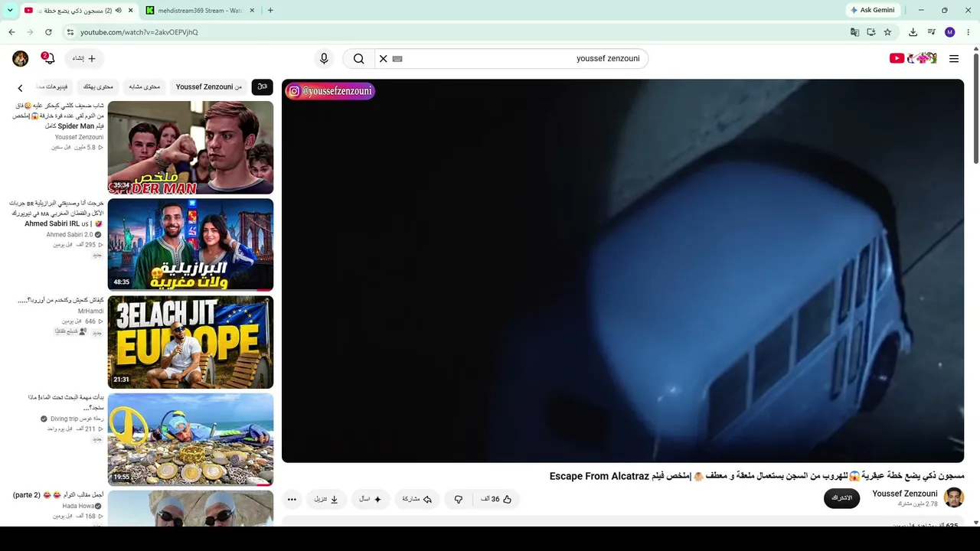Clear the search query with X
The height and width of the screenshot is (551, 980).
pyautogui.click(x=384, y=59)
